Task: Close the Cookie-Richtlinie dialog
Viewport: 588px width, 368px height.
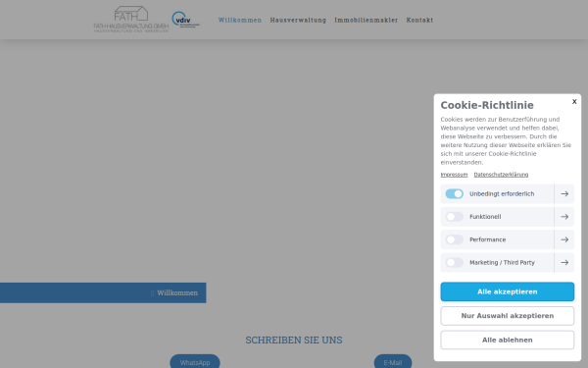Action: 574,101
